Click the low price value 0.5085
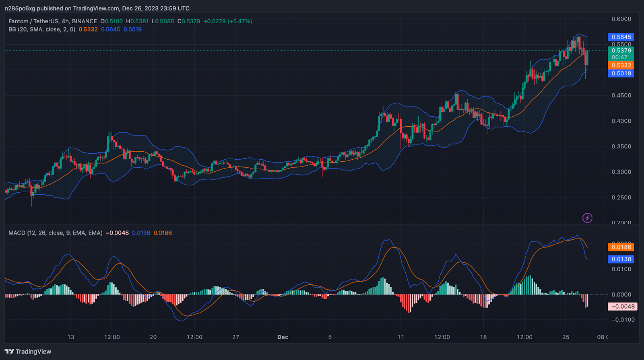 point(165,21)
